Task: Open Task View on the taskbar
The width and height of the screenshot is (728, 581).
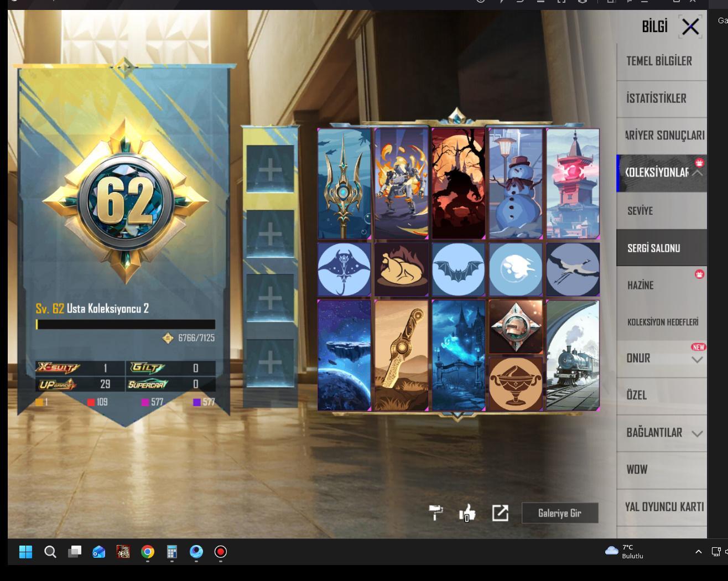Action: (x=75, y=552)
